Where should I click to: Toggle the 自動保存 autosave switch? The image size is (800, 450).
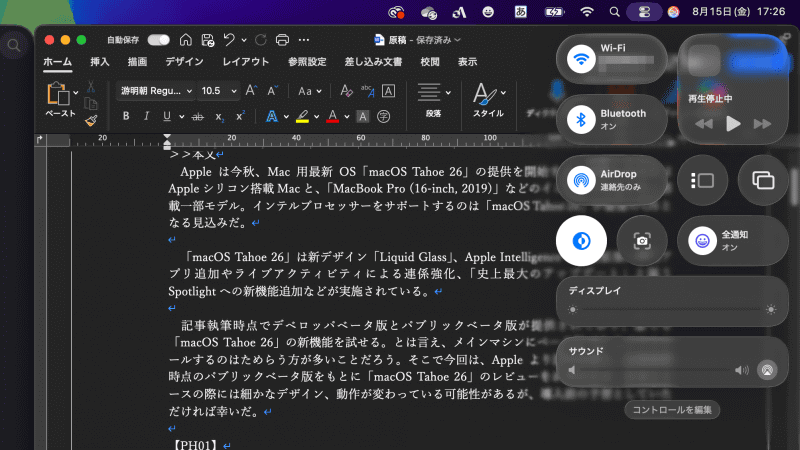pyautogui.click(x=159, y=40)
